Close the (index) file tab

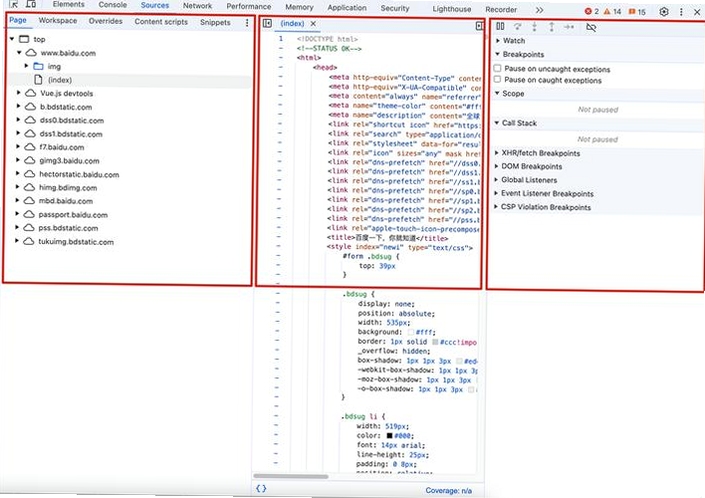pyautogui.click(x=313, y=23)
